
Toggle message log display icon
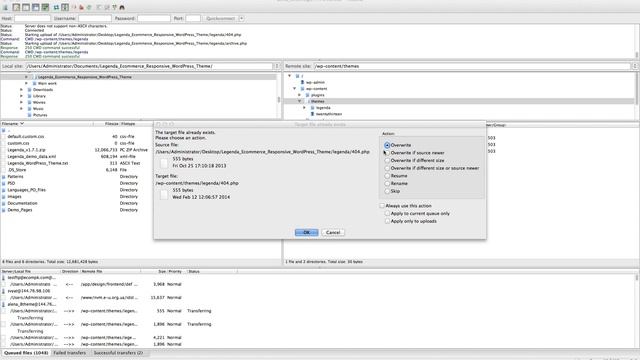[16, 7]
